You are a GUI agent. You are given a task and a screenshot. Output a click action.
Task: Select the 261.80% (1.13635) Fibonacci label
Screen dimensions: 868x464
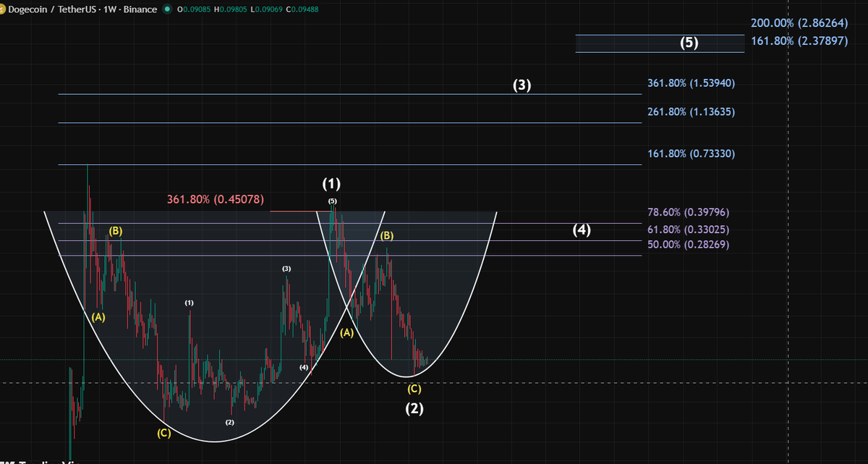tap(691, 112)
